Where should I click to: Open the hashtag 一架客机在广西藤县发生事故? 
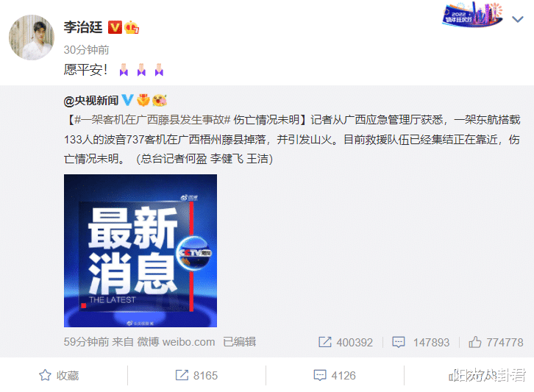152,120
